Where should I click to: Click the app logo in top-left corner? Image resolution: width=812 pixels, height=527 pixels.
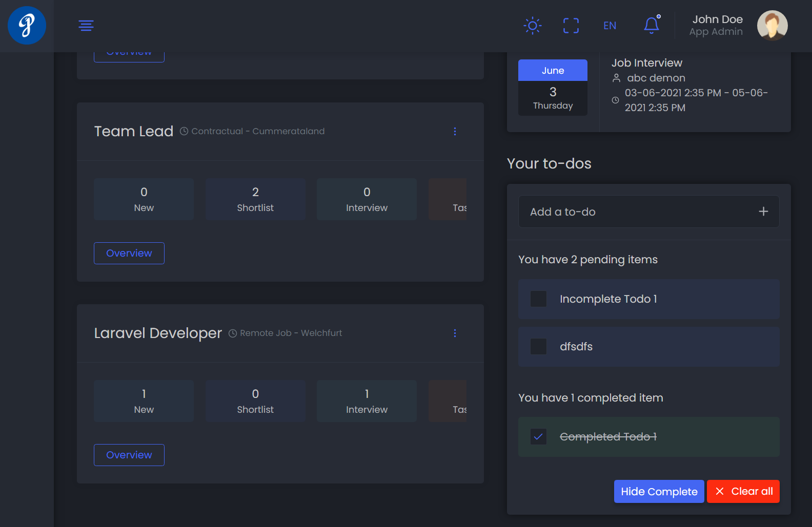pos(27,26)
